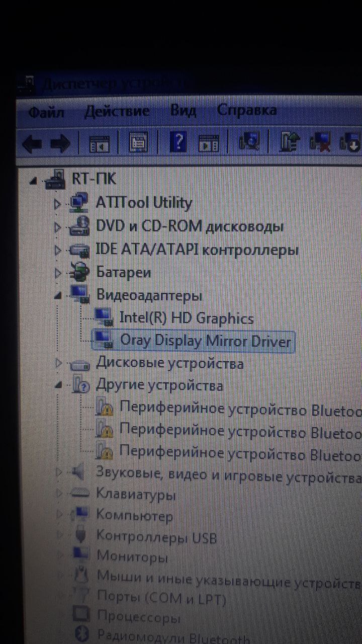Select the Видеоадаптеры label
This screenshot has height=644, width=362.
click(x=149, y=296)
